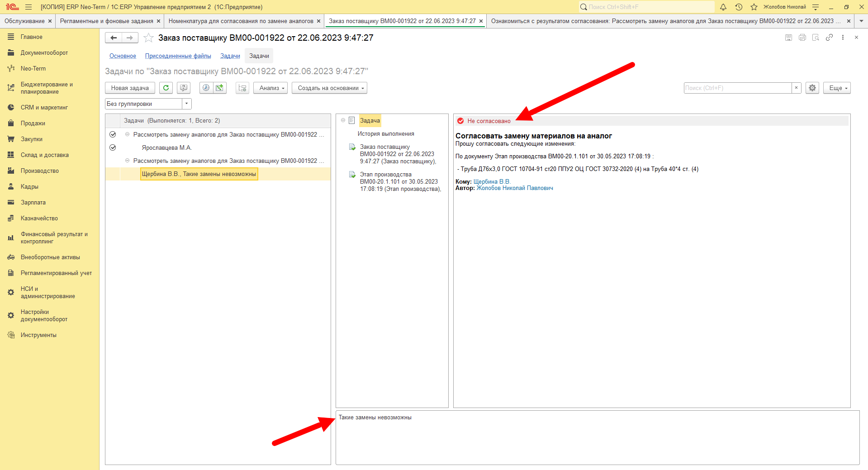This screenshot has width=868, height=470.
Task: Collapse the Задача tree node
Action: (x=343, y=120)
